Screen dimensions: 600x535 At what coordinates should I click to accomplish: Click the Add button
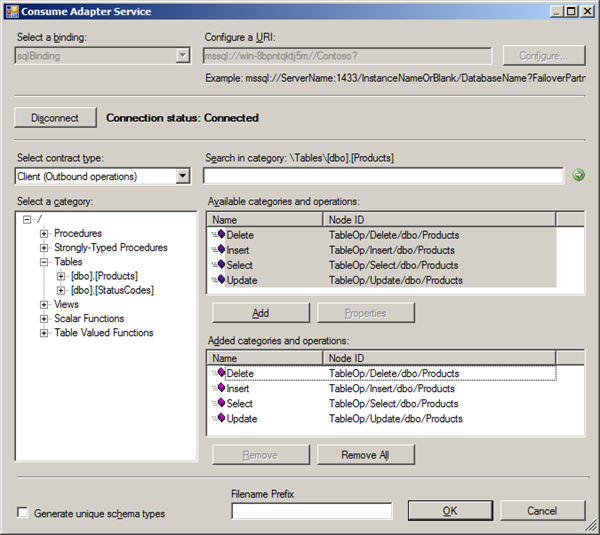click(260, 313)
